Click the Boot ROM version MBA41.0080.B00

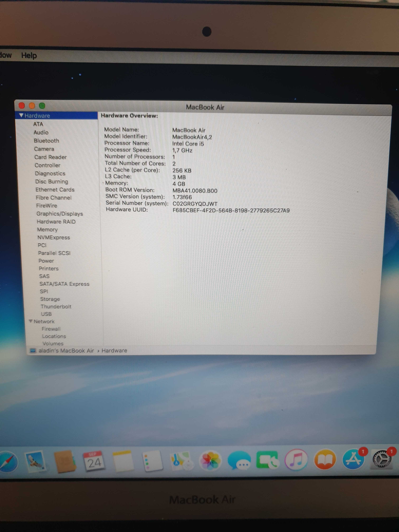[x=195, y=191]
